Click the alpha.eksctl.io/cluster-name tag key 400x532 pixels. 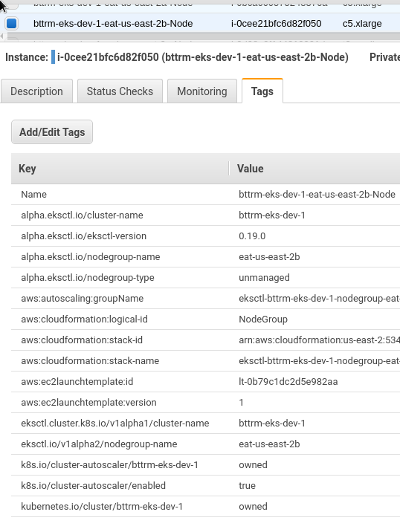coord(82,215)
